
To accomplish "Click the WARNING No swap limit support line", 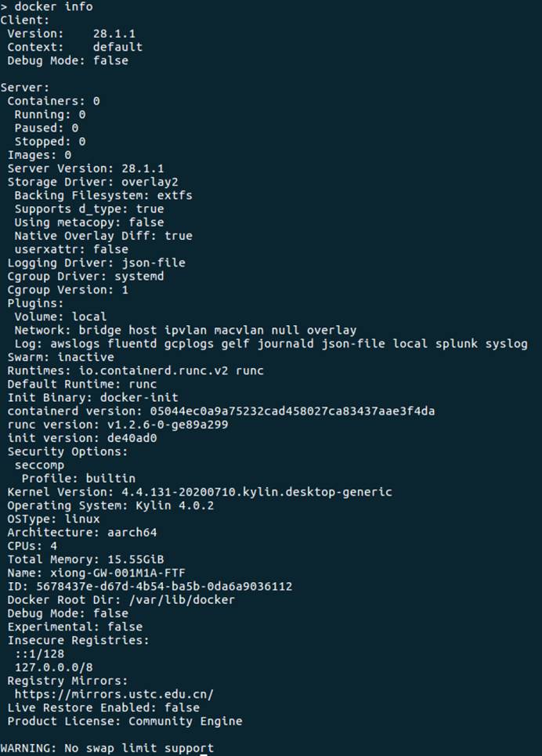I will (107, 748).
